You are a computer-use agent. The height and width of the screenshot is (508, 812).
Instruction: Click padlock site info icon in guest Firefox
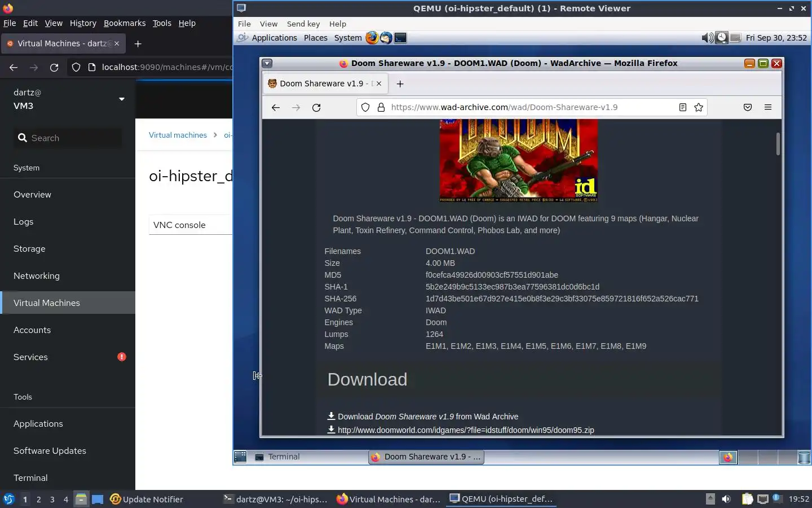(x=381, y=107)
